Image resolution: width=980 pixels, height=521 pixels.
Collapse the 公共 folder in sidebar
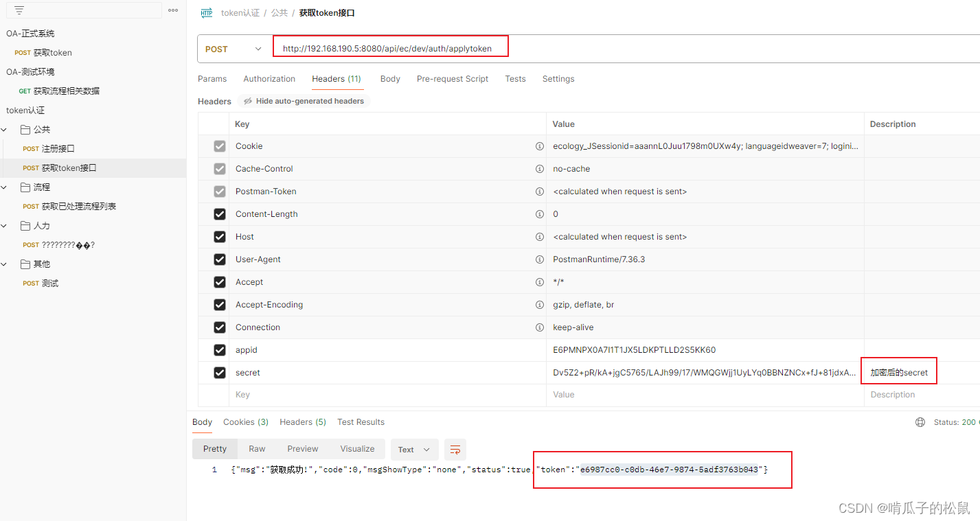5,130
